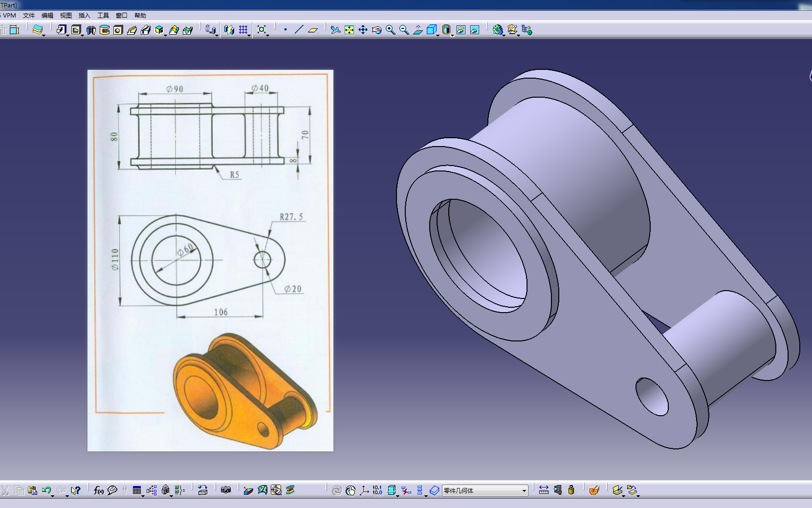
Task: Expand the Undo history dropdown arrow
Action: [x=52, y=496]
